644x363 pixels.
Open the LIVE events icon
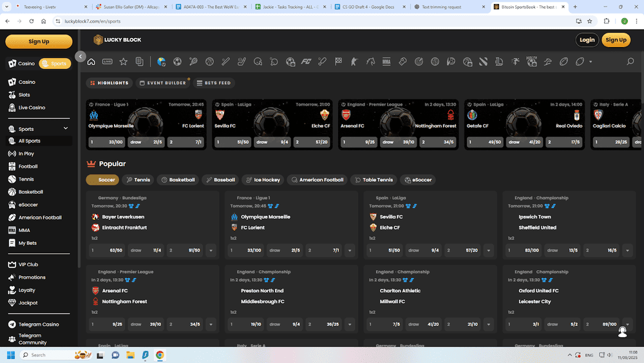(107, 62)
